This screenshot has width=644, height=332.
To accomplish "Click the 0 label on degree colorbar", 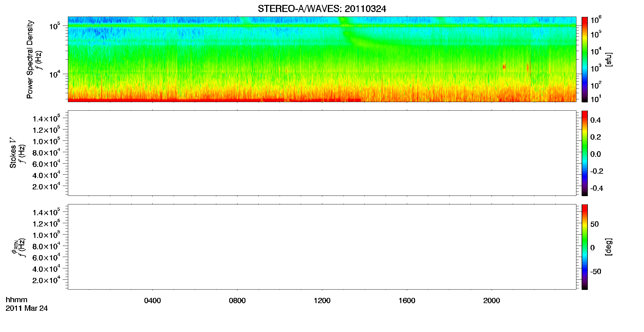I will (x=593, y=248).
